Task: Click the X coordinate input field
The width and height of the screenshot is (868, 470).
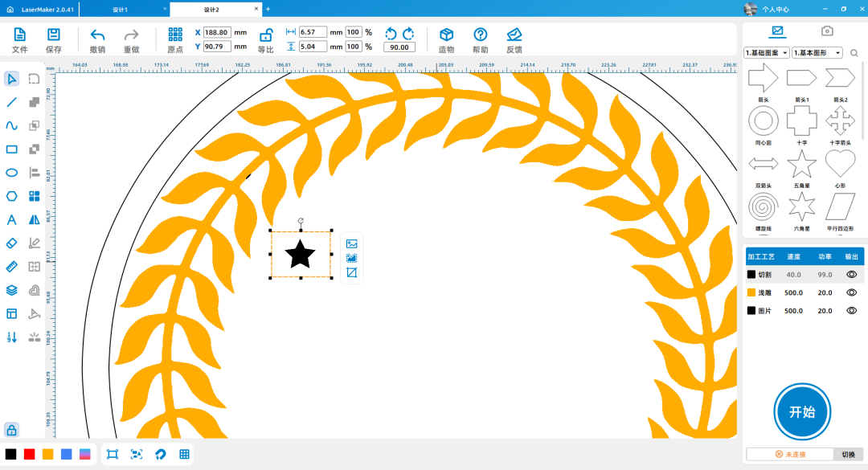Action: pyautogui.click(x=218, y=32)
